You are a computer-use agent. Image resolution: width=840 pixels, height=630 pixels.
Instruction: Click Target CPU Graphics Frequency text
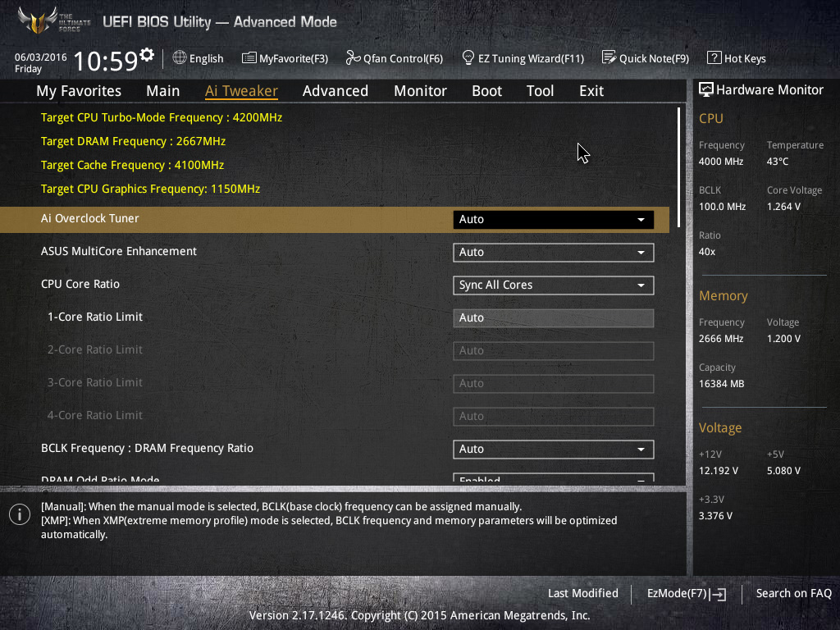pyautogui.click(x=151, y=189)
